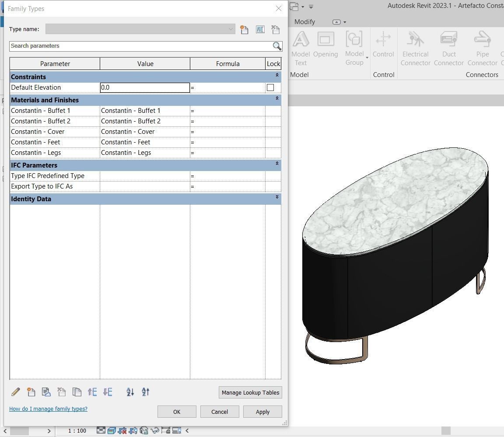Click the New Parameter icon at the dialog bottom
Viewport: 504px width, 437px height.
(x=31, y=392)
